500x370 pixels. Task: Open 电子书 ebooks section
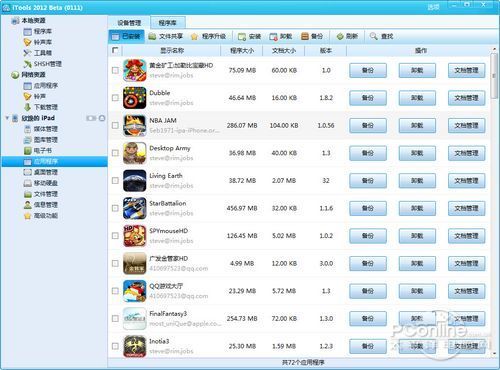click(38, 150)
